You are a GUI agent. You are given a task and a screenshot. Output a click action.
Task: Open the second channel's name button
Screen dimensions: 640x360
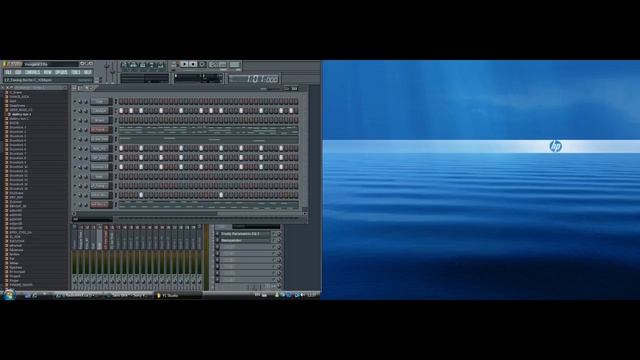click(x=100, y=111)
